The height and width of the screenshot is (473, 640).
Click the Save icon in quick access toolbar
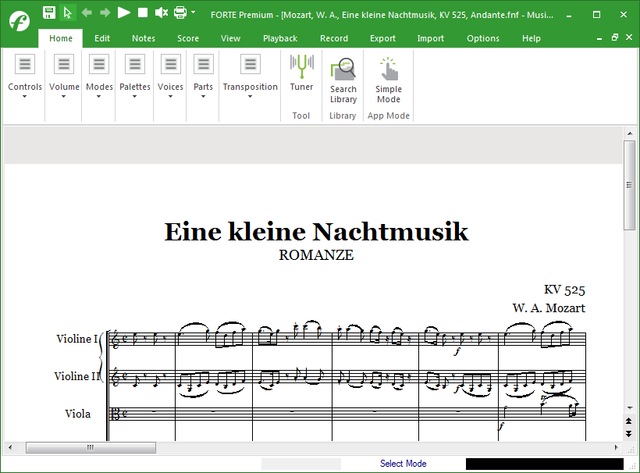click(49, 13)
